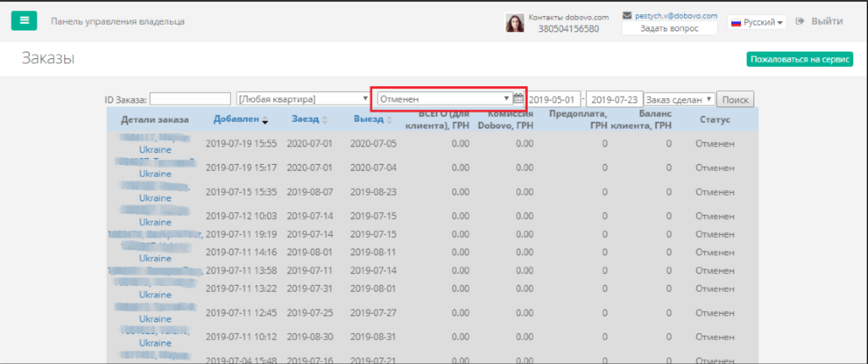Open order details link in 2019-07-11 19:19 row

(155, 234)
